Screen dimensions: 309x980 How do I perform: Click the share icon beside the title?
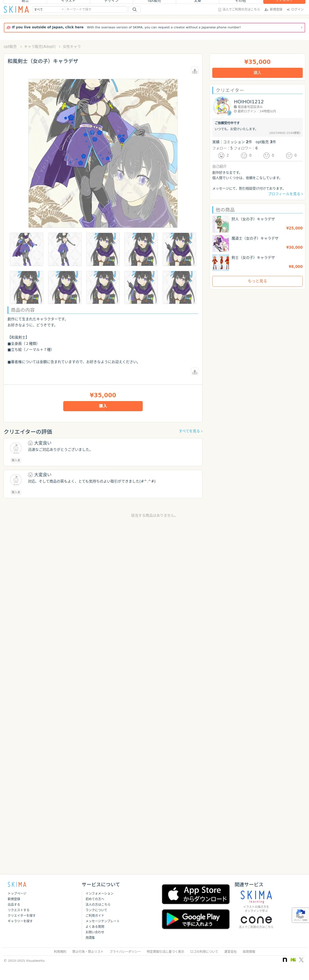pyautogui.click(x=195, y=71)
